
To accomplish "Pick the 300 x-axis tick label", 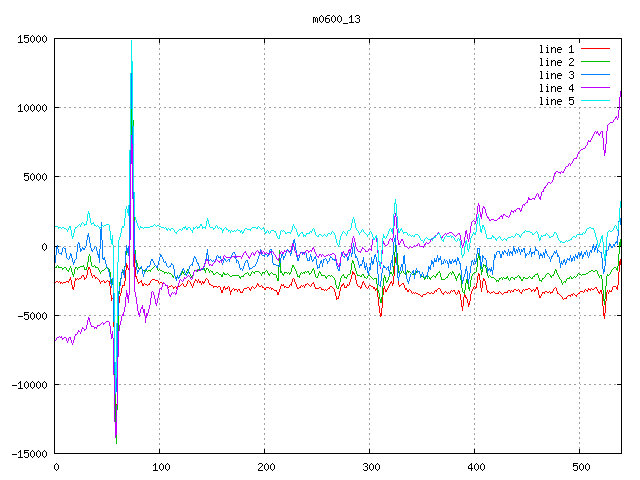I will point(370,467).
